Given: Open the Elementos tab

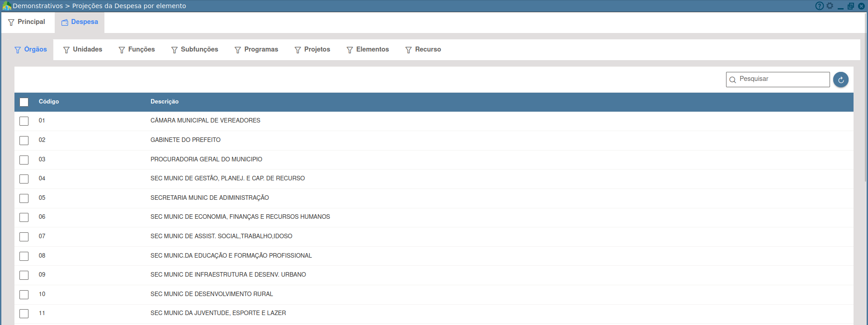Looking at the screenshot, I should point(368,50).
